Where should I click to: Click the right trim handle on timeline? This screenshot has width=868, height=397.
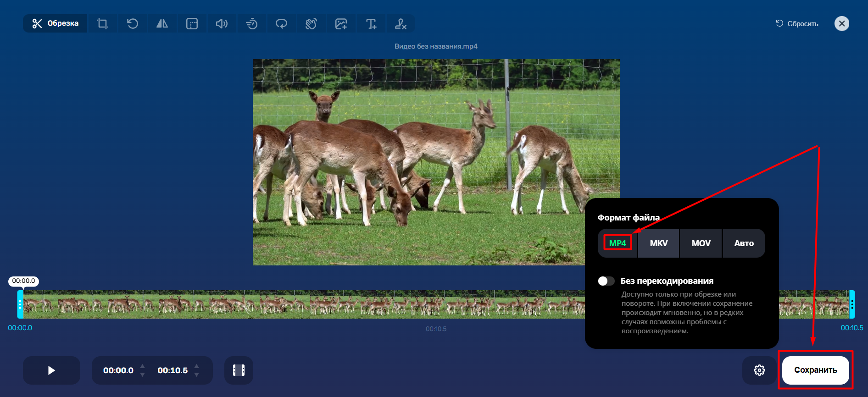point(852,304)
